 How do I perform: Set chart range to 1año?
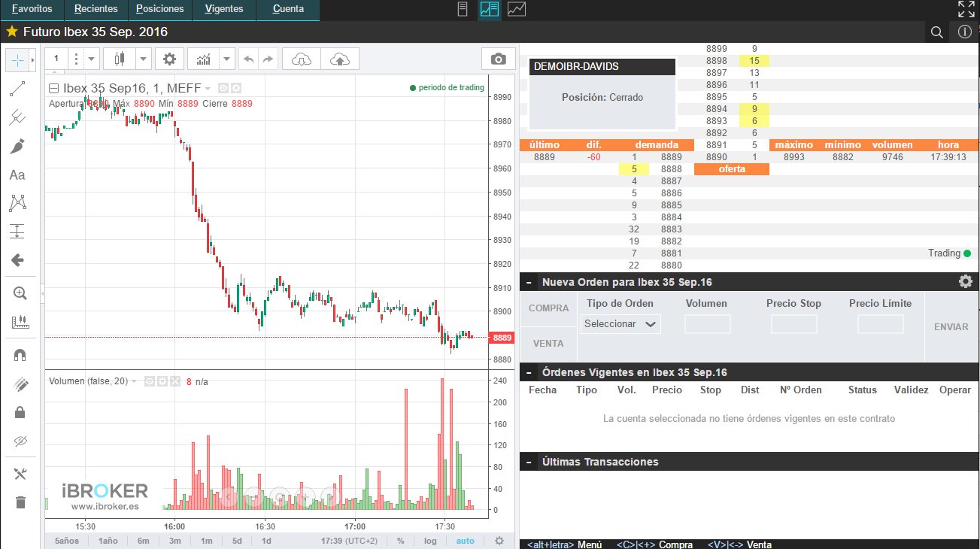tap(108, 541)
